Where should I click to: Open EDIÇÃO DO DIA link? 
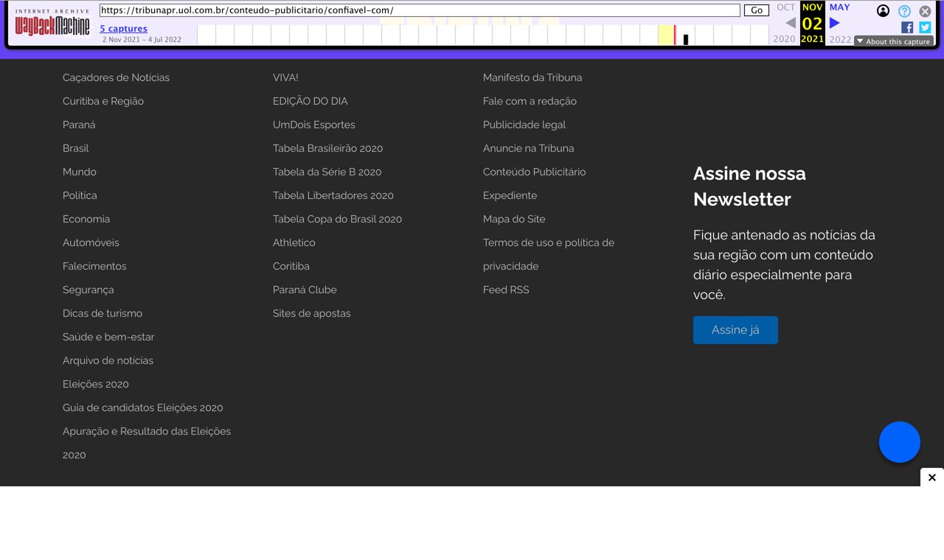pyautogui.click(x=310, y=101)
